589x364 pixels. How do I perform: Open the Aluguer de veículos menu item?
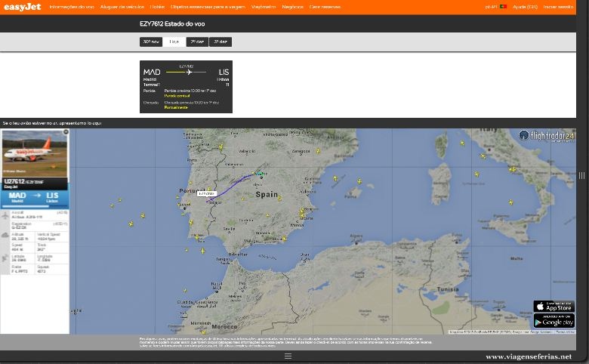coord(122,7)
